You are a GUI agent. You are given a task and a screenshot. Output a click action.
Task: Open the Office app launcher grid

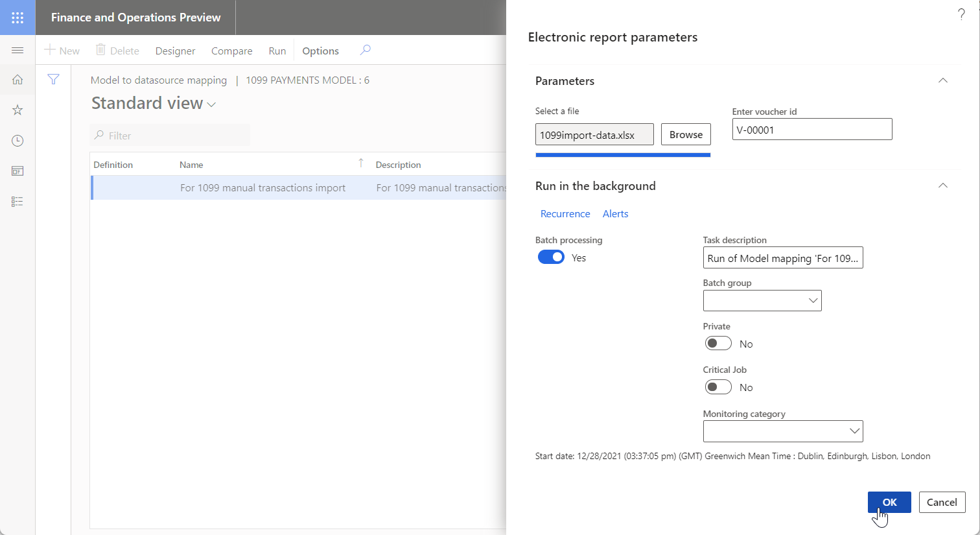(x=17, y=18)
